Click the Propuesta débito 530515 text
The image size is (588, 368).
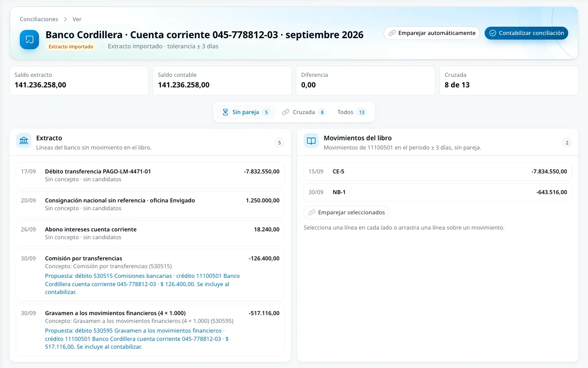pyautogui.click(x=142, y=284)
